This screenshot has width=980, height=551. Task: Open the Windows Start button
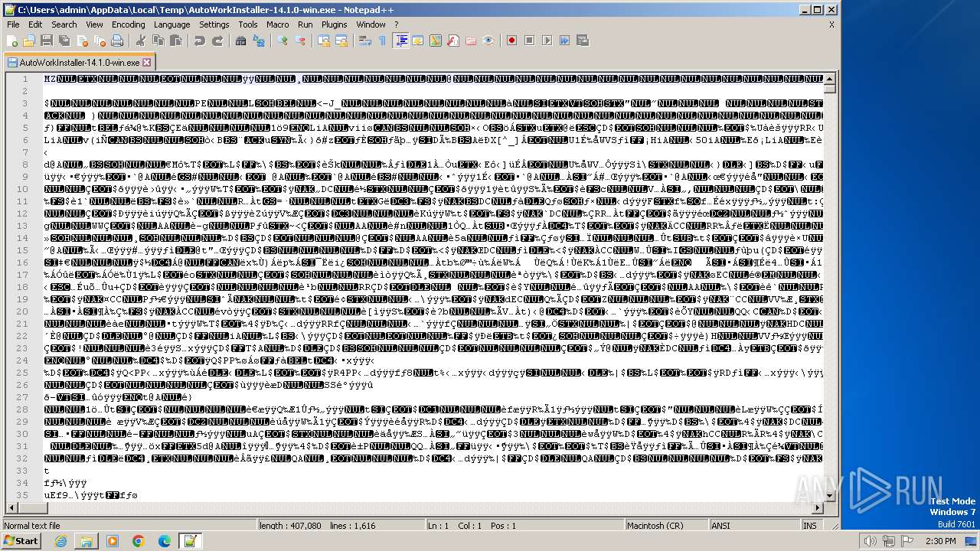(21, 541)
